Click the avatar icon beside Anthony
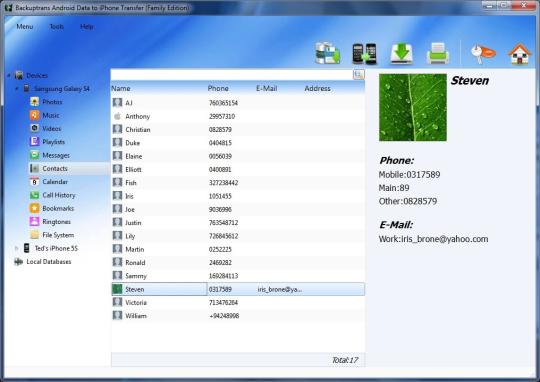Screen dimensions: 540x382 tap(117, 116)
